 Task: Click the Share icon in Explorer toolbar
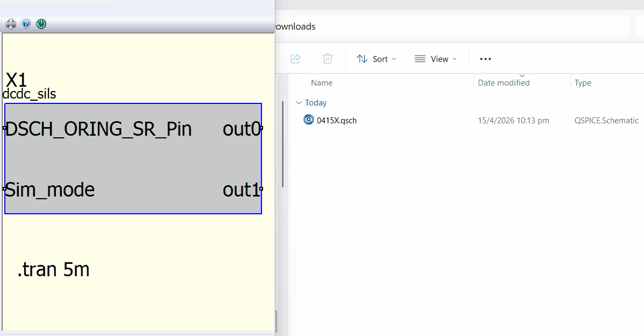pyautogui.click(x=295, y=59)
